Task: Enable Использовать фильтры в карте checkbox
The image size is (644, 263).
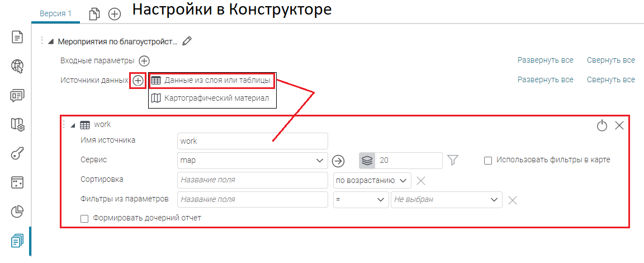Action: click(487, 160)
